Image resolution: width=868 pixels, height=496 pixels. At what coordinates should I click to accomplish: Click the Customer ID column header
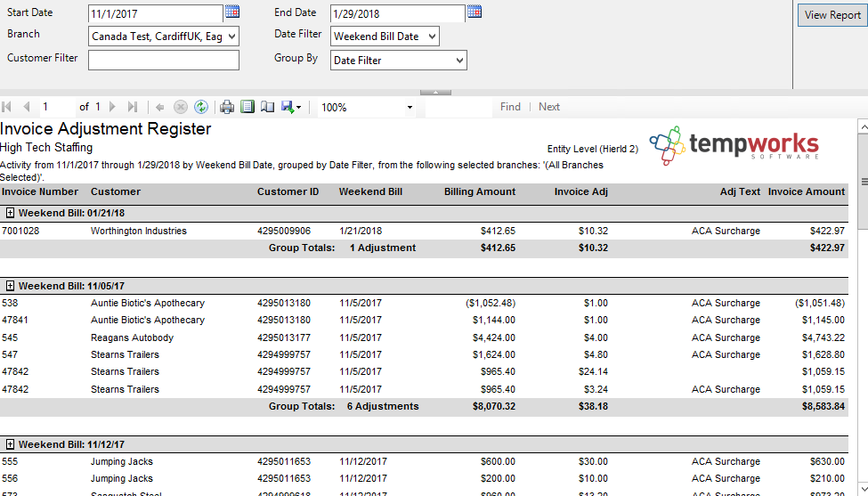coord(288,191)
